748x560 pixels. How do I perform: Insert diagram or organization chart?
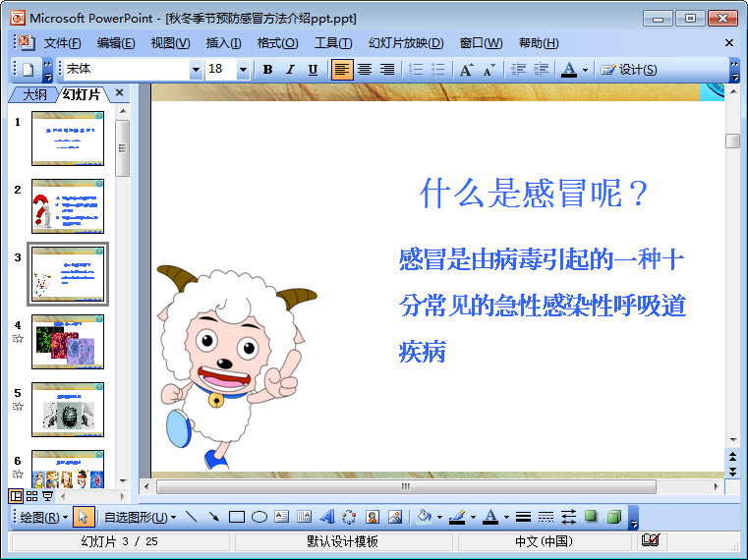(349, 517)
